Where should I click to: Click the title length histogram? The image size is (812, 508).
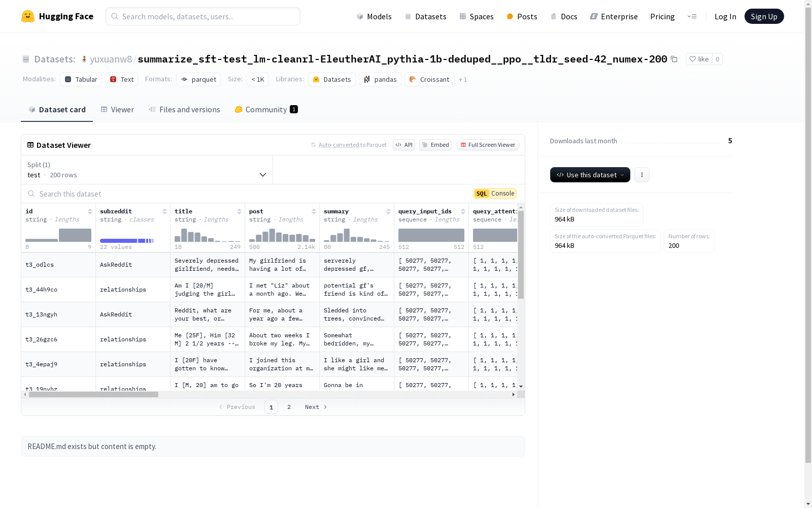pos(208,235)
